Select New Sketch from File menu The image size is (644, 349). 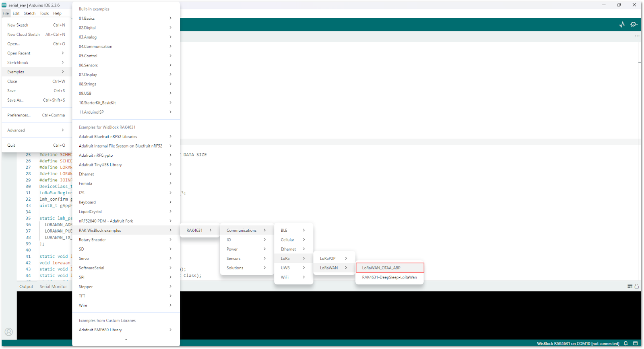tap(36, 25)
